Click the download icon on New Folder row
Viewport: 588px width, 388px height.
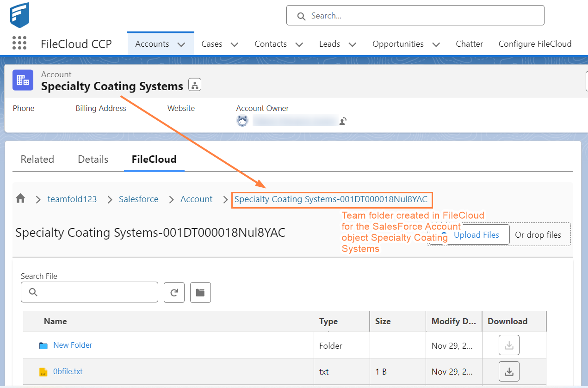point(509,345)
